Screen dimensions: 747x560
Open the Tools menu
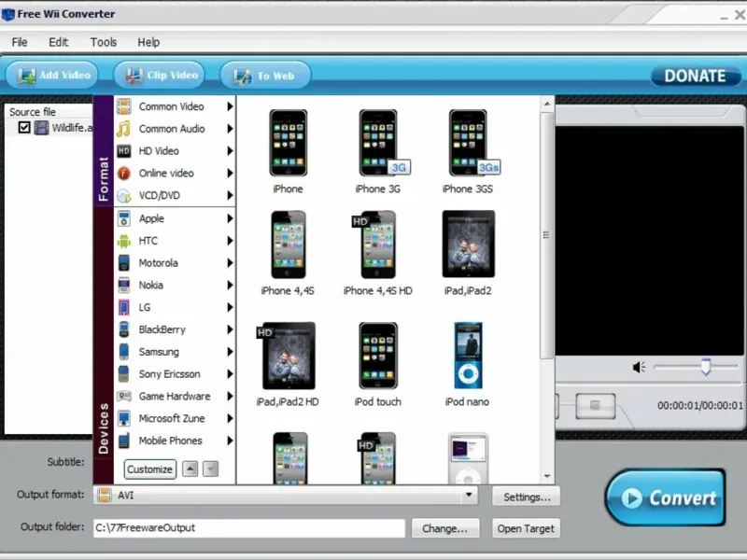(104, 42)
